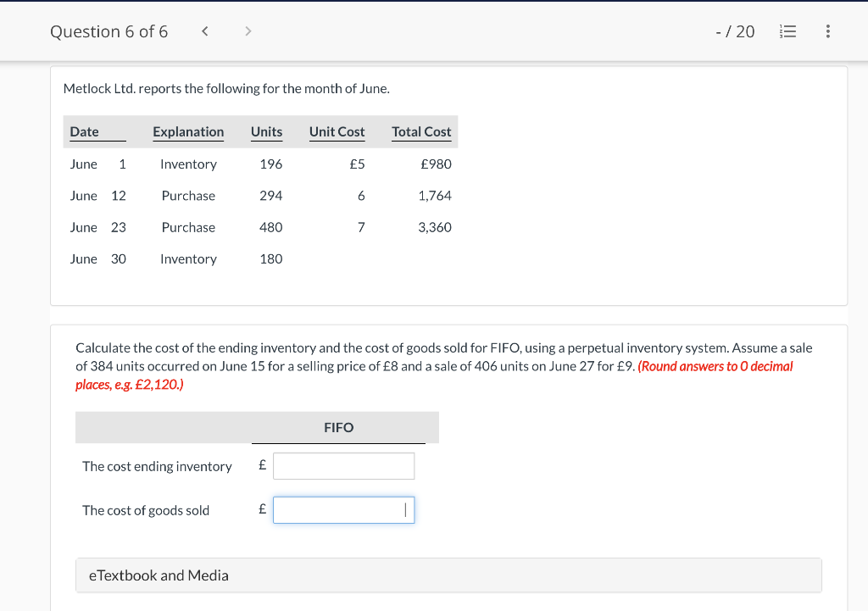
Task: Click the unit cost '7' cell
Action: [x=361, y=227]
